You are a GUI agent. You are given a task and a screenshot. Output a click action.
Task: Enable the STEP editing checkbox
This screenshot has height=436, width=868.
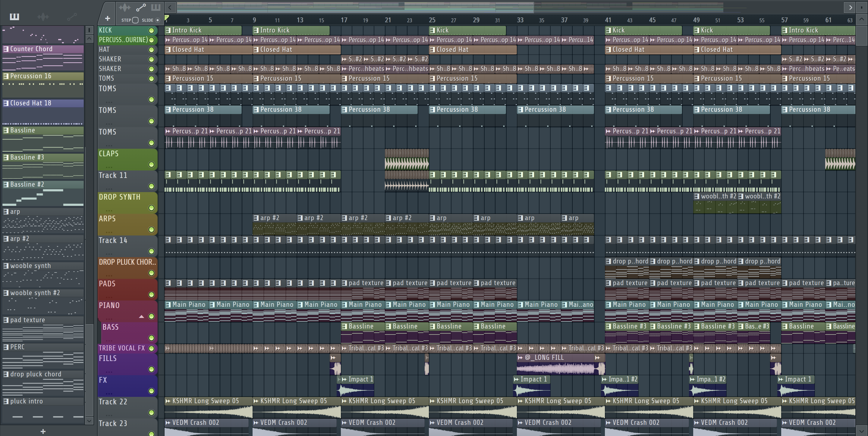click(x=135, y=20)
